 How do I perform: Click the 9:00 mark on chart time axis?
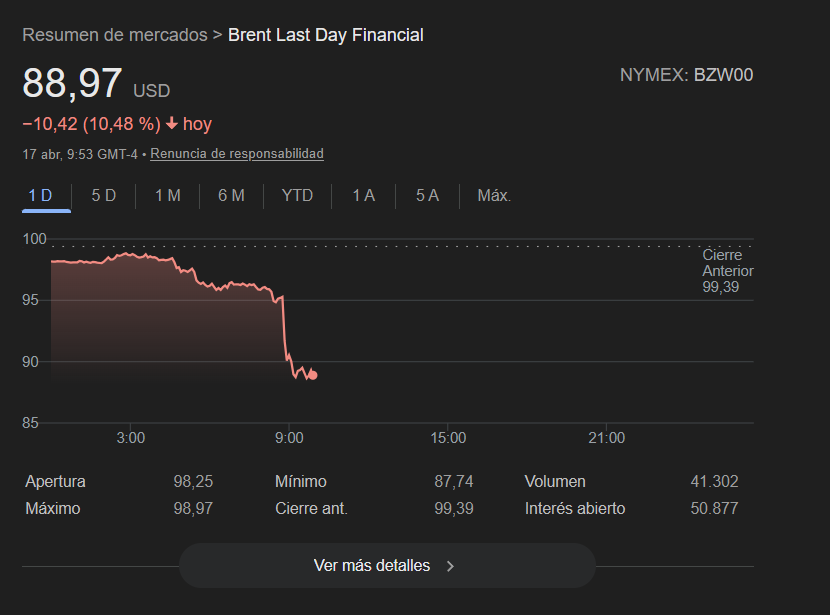pos(289,438)
